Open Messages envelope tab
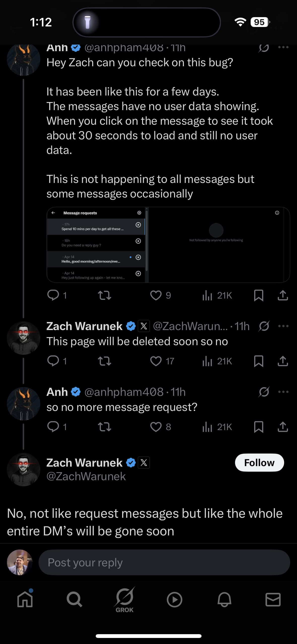The height and width of the screenshot is (644, 297). click(x=273, y=599)
